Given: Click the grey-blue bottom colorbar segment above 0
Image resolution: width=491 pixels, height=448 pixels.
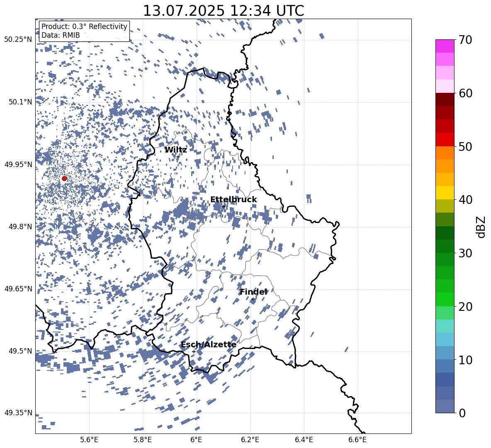Looking at the screenshot, I should tap(445, 406).
